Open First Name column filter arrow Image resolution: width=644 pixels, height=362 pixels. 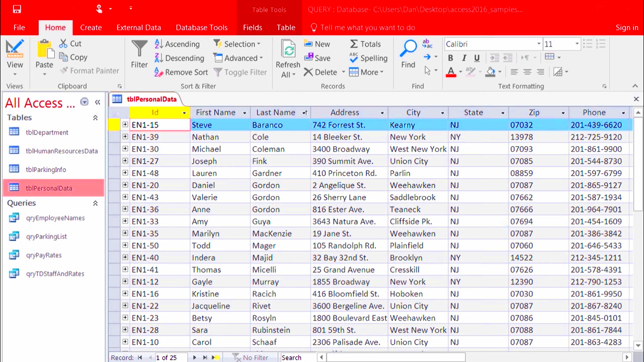pos(244,113)
